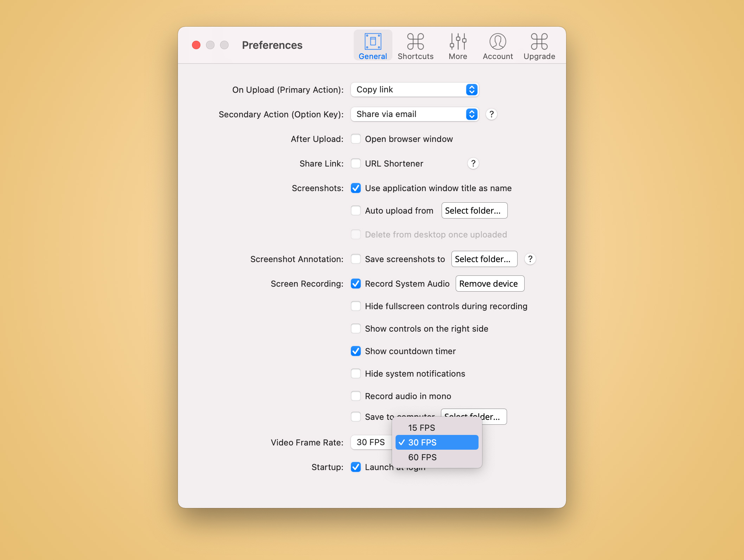Viewport: 744px width, 560px height.
Task: Expand the On Upload Copy link dropdown
Action: [415, 90]
